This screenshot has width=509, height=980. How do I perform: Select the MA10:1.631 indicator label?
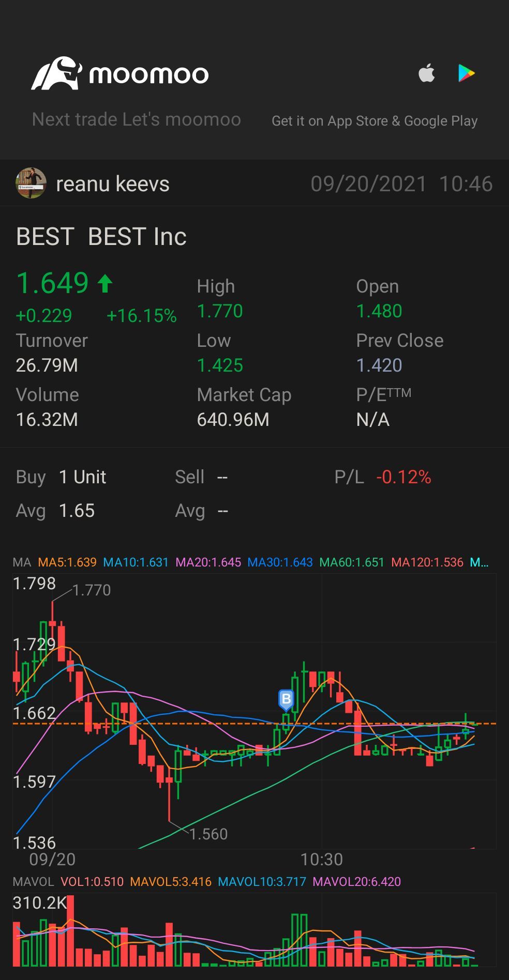pos(136,562)
